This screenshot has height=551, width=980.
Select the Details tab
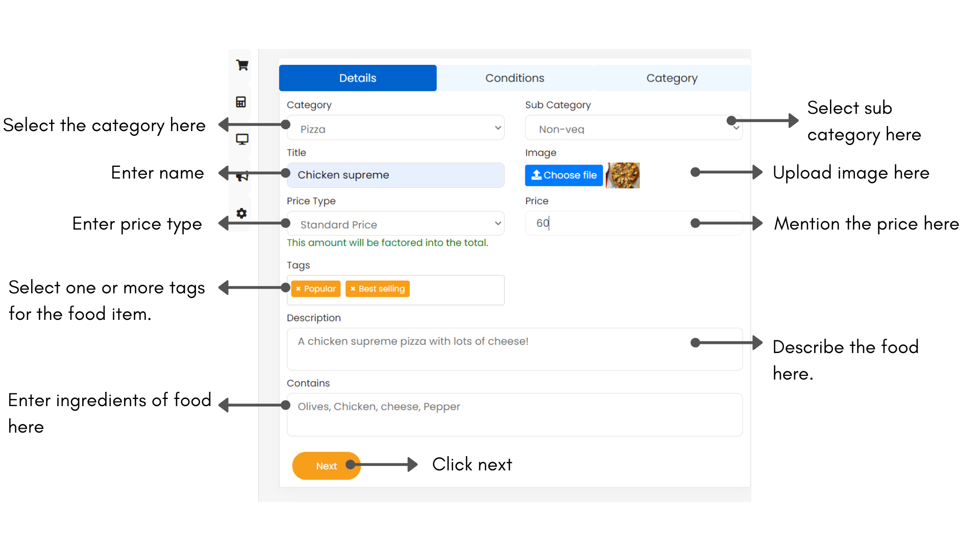pyautogui.click(x=357, y=78)
